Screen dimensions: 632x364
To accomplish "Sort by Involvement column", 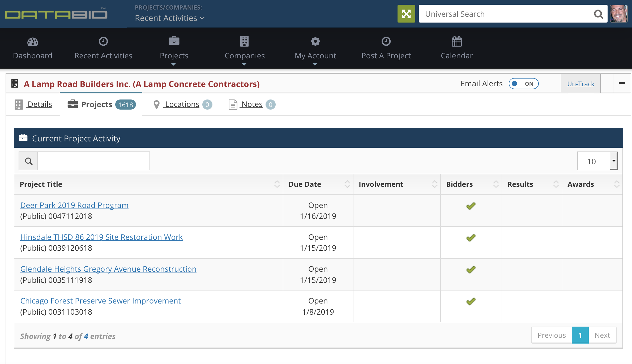I will (397, 184).
